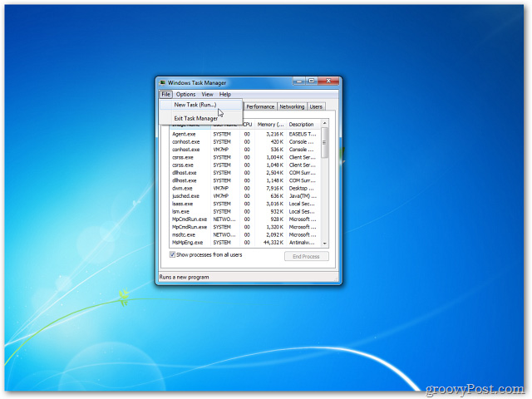
Task: Select dllhost.exe process using 1,148 K
Action: [x=245, y=180]
